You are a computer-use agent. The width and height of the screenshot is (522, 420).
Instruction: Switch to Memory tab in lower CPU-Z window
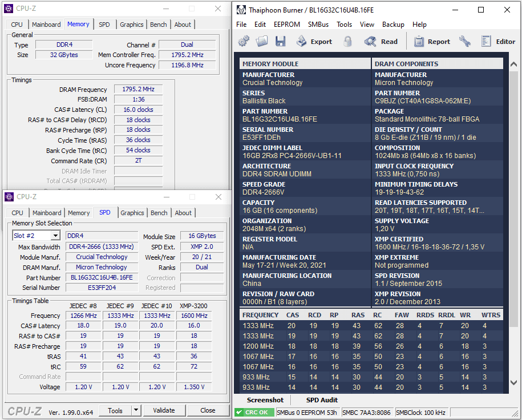coord(79,213)
